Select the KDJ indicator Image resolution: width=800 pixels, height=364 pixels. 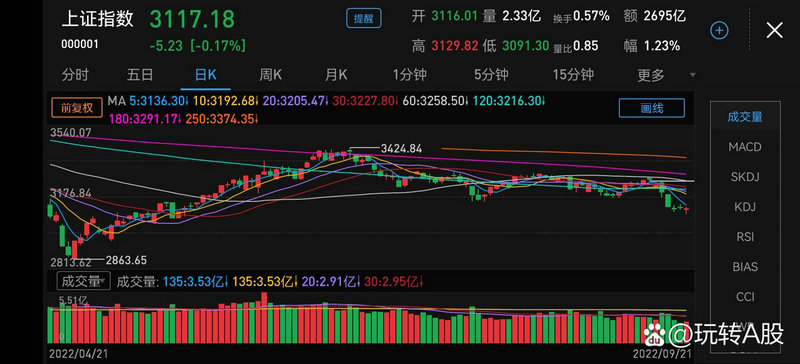click(x=745, y=207)
